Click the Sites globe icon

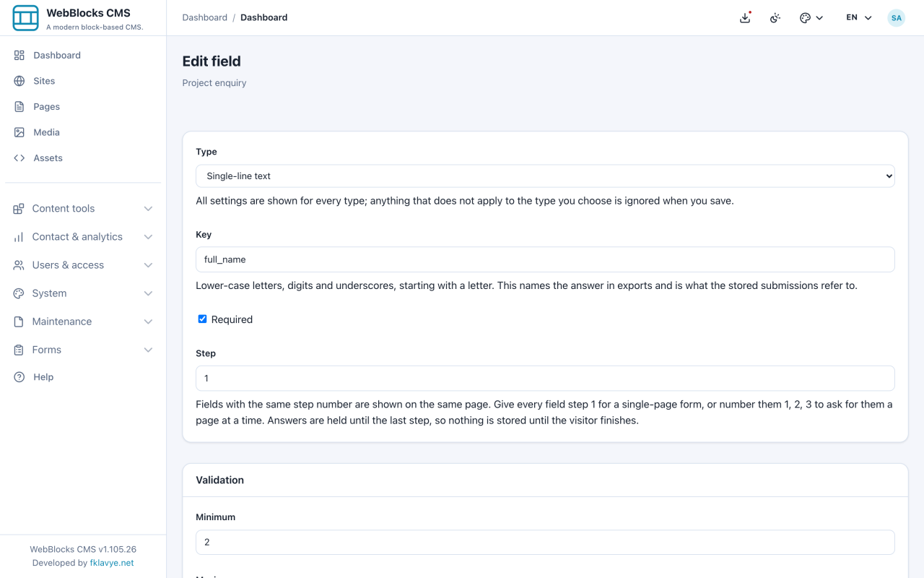point(19,81)
